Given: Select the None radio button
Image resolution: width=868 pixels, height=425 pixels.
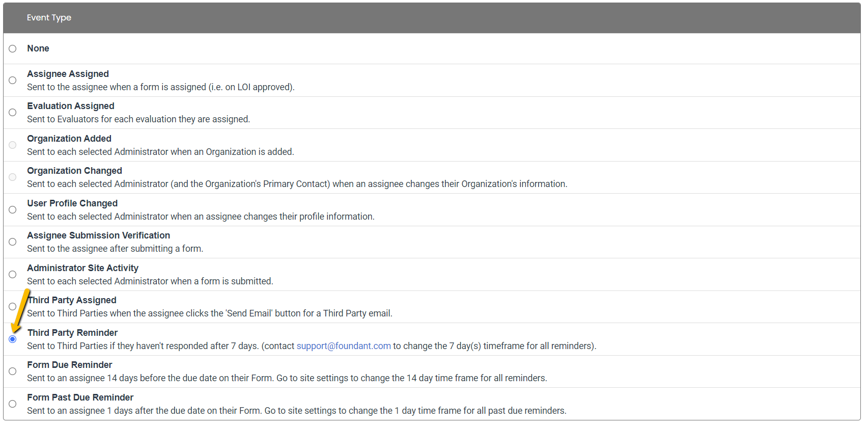Looking at the screenshot, I should pos(13,49).
